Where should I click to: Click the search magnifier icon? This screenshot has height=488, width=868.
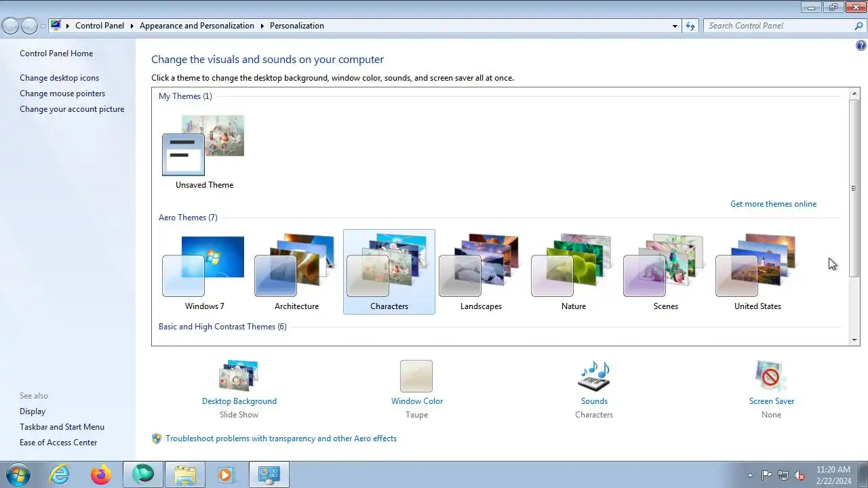(859, 26)
